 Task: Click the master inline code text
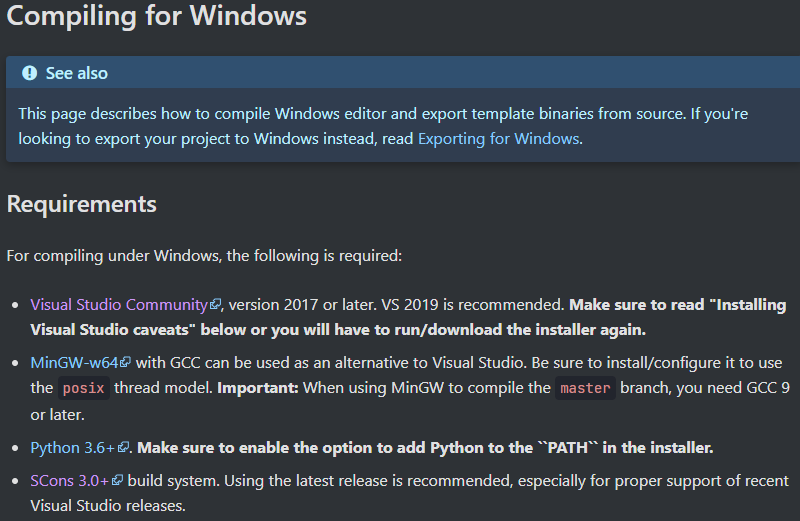585,388
